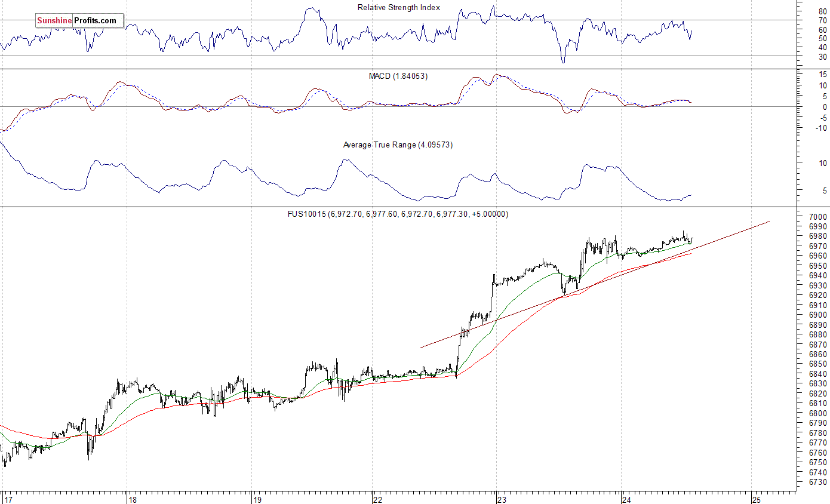
Task: Click the SunshineProfits.com logo link
Action: (79, 21)
